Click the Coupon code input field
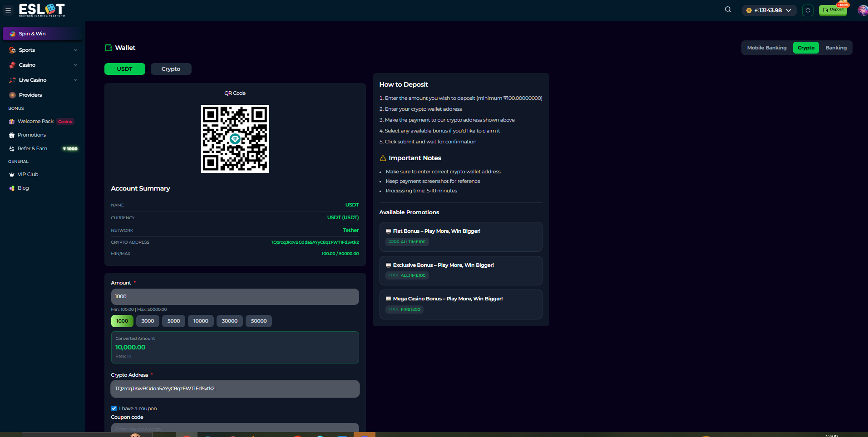Viewport: 868px width, 437px height. click(235, 428)
